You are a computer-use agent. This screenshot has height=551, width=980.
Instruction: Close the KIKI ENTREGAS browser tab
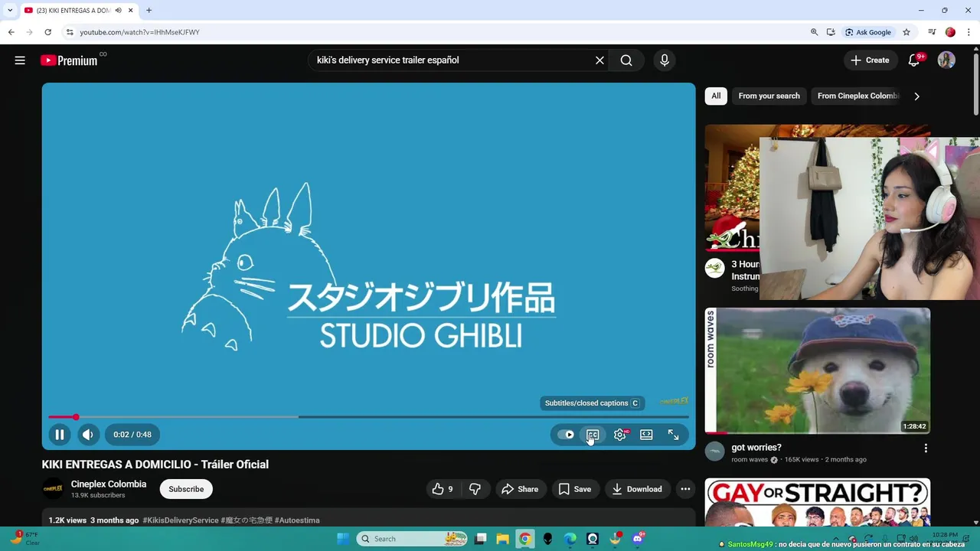tap(131, 11)
